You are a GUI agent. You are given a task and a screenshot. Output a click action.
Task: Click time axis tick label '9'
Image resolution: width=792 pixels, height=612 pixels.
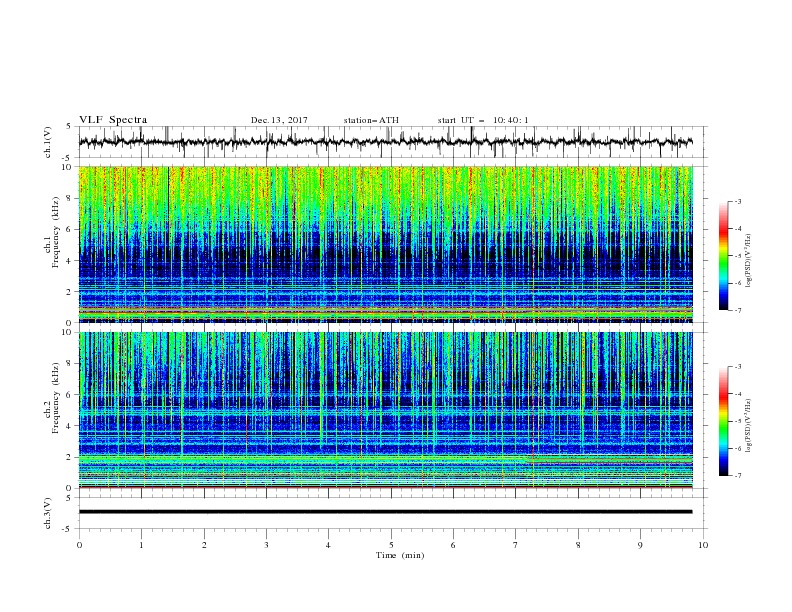point(640,545)
